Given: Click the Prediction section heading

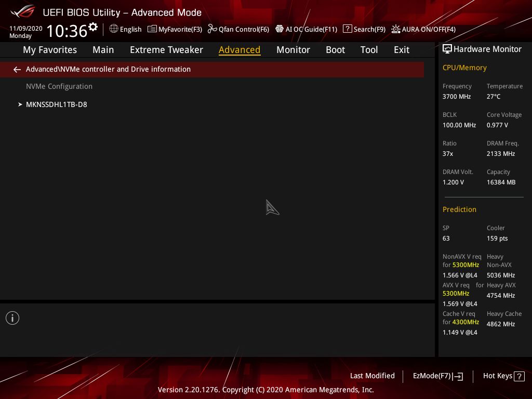Looking at the screenshot, I should coord(459,209).
